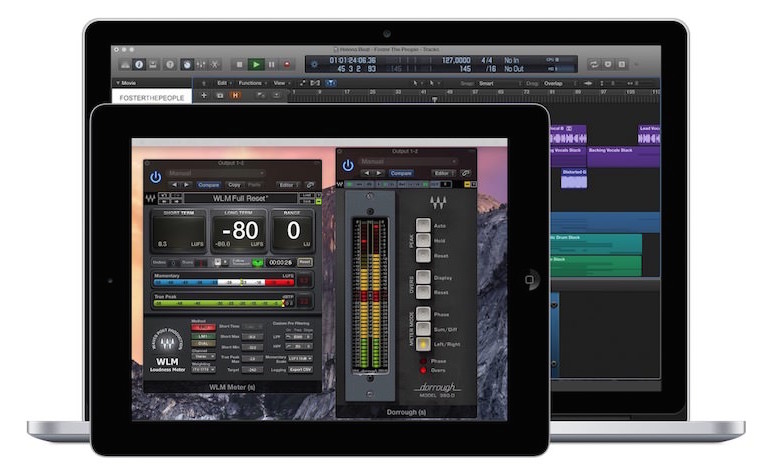Toggle Peak Hold button on Dorrough
Viewport: 777px width, 476px height.
(x=423, y=240)
